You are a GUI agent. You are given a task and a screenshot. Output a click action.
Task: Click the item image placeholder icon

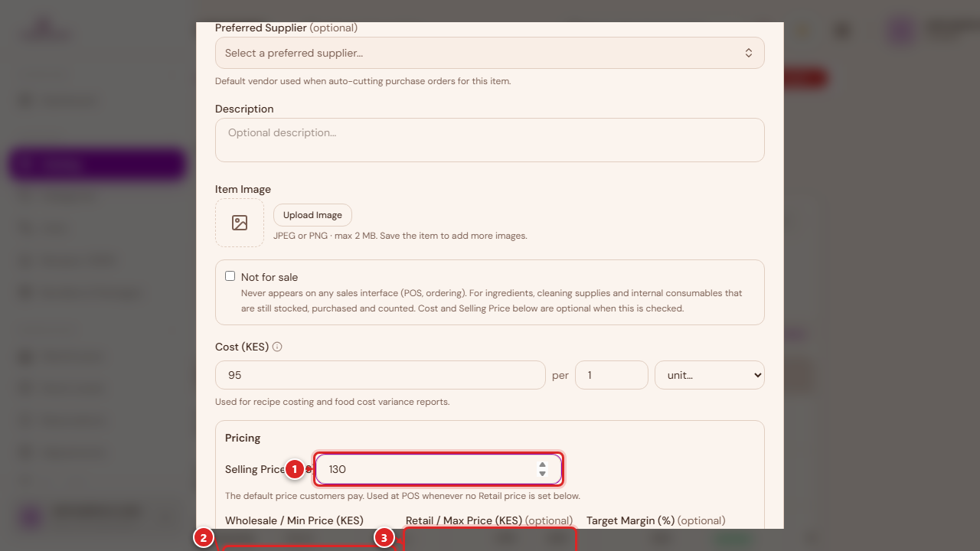point(240,223)
